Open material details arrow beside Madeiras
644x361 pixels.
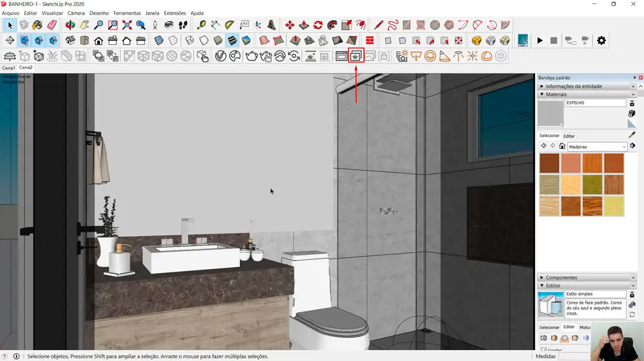click(632, 146)
